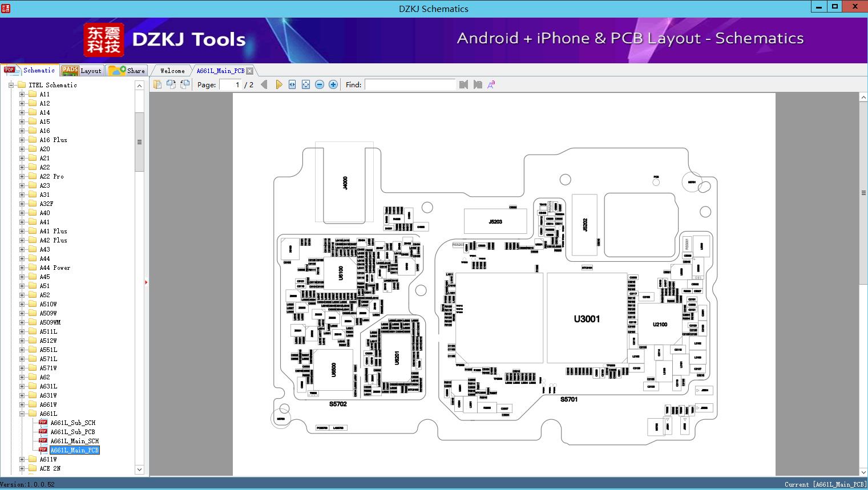Expand the A16 Plus folder
This screenshot has height=490, width=868.
(22, 140)
